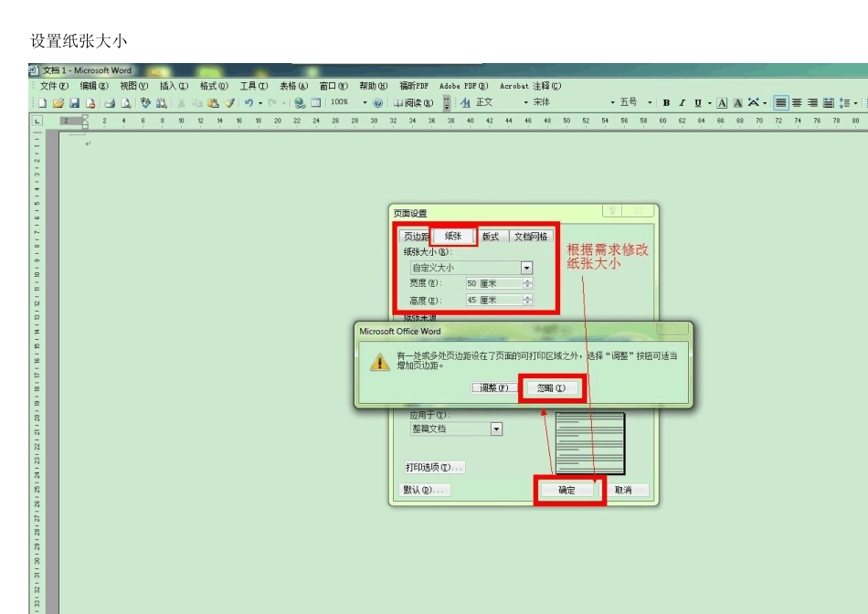Click the New Blank Document icon
The image size is (868, 614).
[x=43, y=103]
